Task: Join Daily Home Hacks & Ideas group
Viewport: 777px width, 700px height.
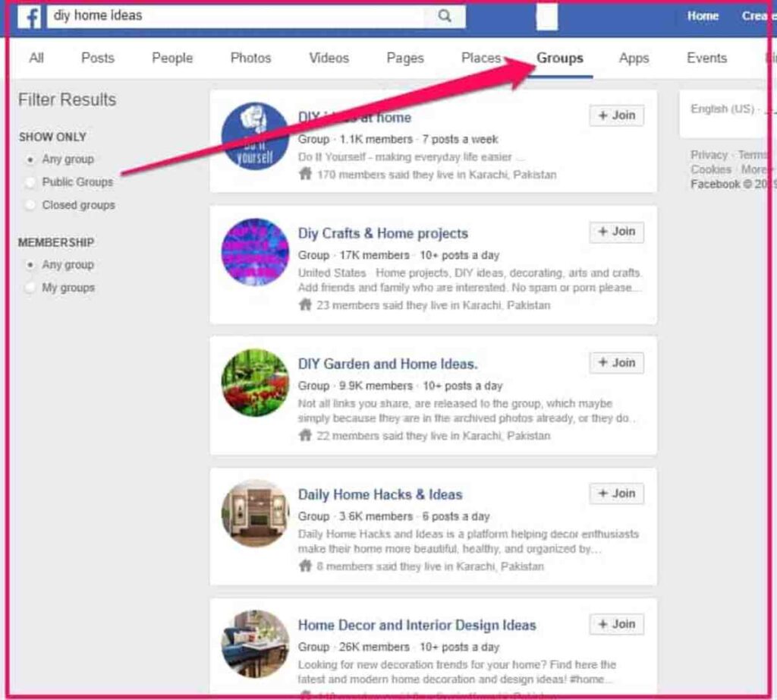Action: [616, 493]
